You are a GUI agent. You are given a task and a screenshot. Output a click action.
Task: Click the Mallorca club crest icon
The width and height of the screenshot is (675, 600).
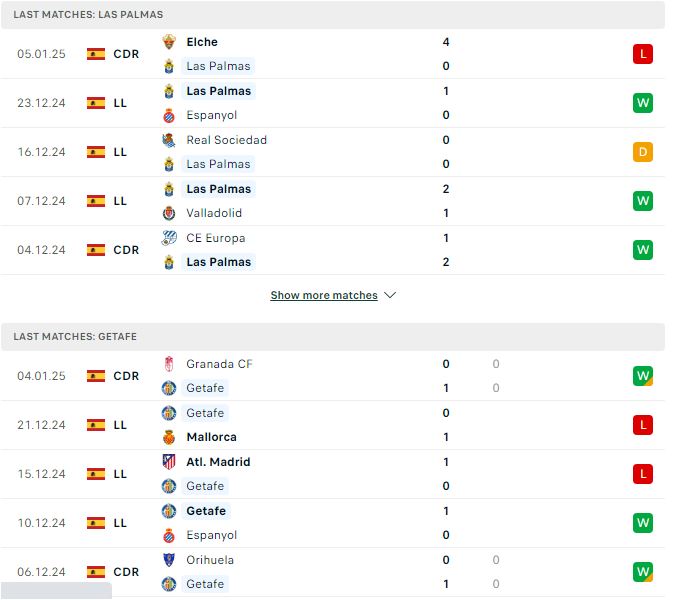tap(169, 437)
